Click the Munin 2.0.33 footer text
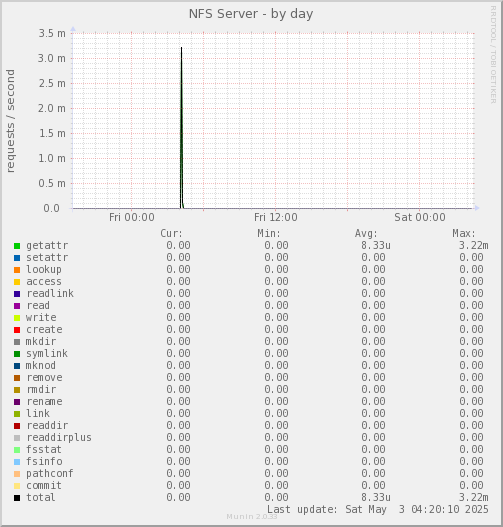 252,517
